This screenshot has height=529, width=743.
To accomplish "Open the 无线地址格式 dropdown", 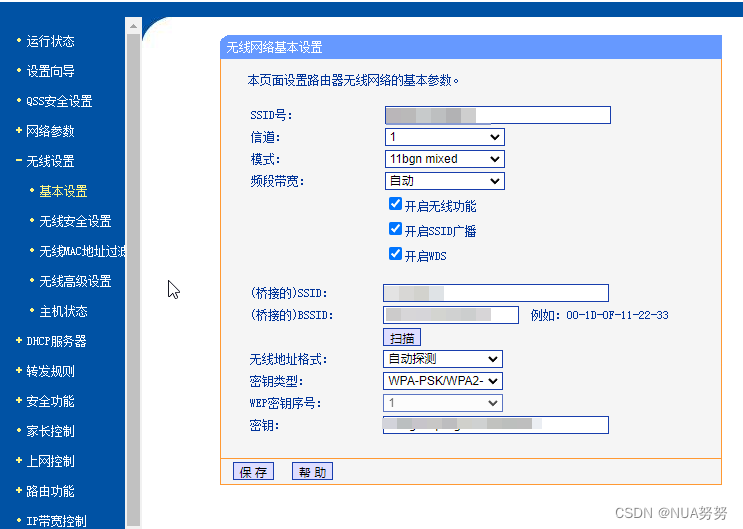I will (443, 359).
